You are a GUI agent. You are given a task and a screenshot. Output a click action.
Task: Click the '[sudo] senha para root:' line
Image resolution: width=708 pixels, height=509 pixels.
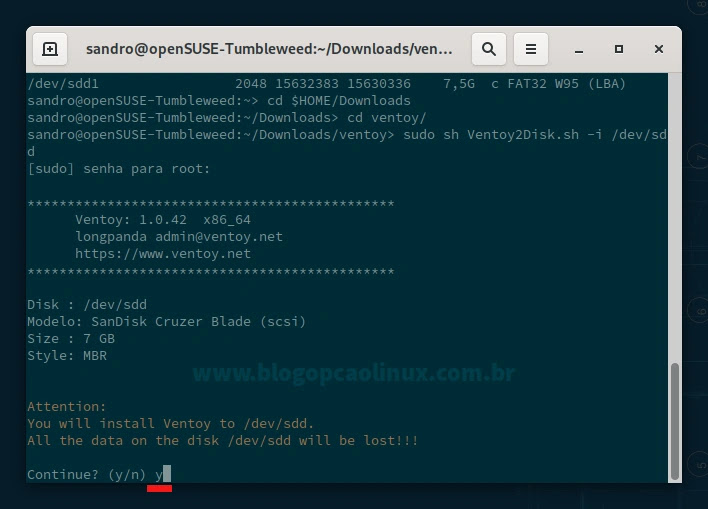point(119,169)
